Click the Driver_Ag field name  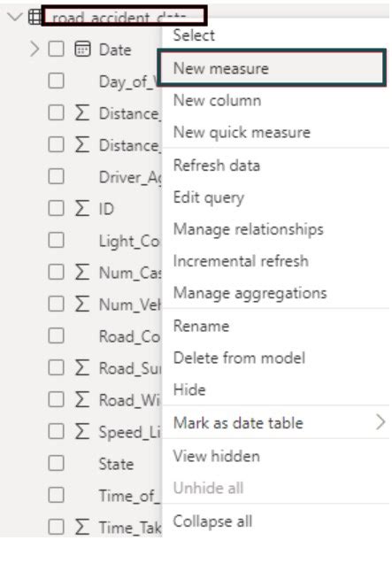coord(130,177)
